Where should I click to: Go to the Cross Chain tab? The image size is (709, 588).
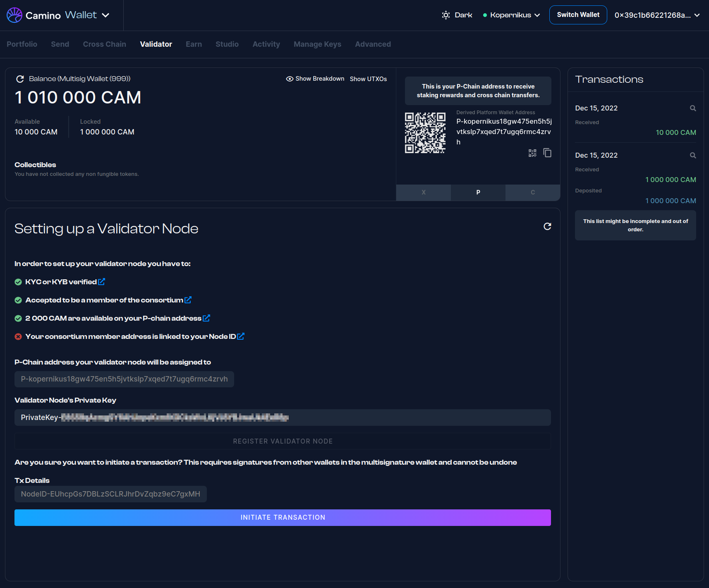point(104,44)
